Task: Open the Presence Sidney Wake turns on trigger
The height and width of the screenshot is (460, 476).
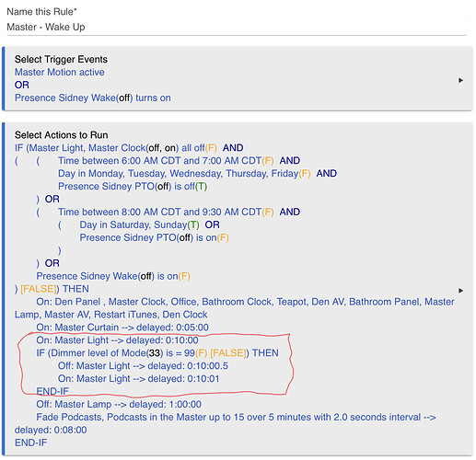Action: [x=93, y=98]
